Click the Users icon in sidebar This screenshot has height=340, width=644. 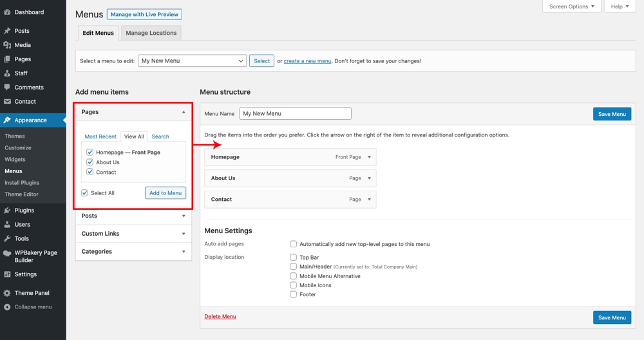[x=7, y=225]
